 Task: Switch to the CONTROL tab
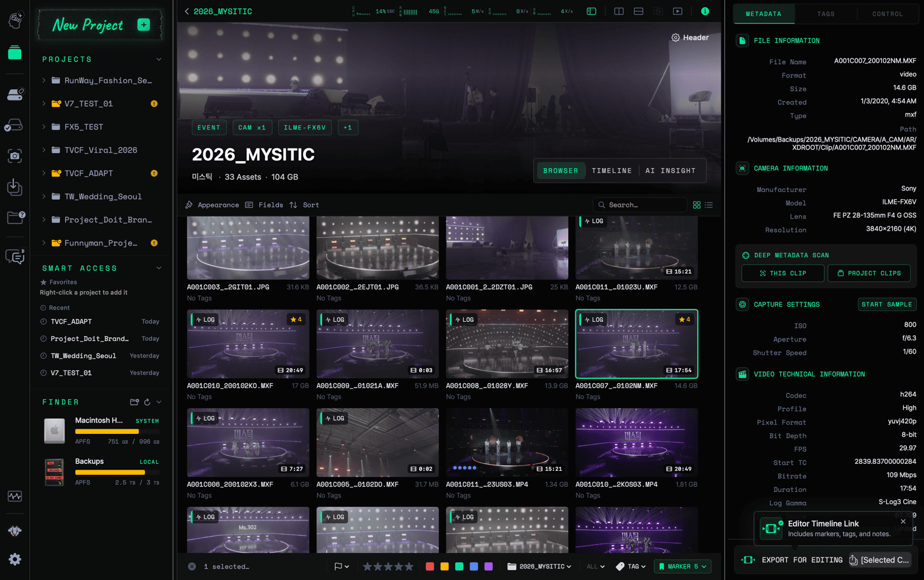coord(888,14)
